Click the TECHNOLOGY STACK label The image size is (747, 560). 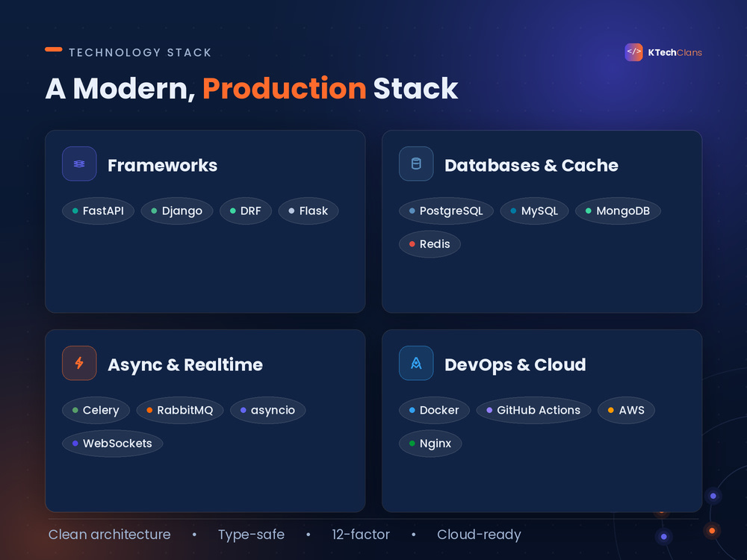(140, 52)
